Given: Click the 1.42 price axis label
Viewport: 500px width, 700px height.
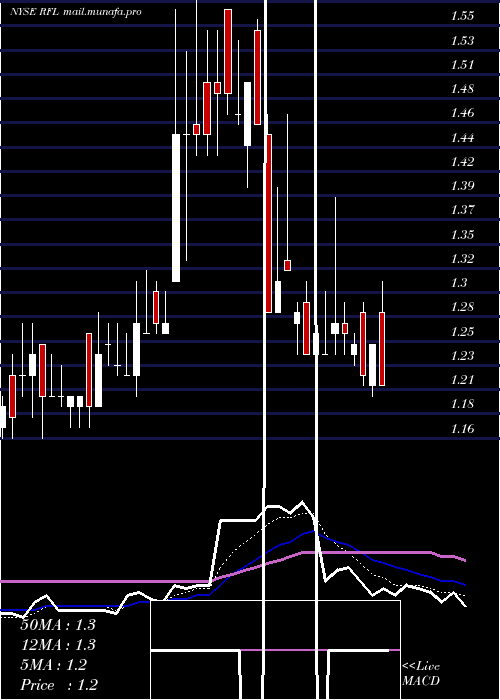Looking at the screenshot, I should [462, 162].
